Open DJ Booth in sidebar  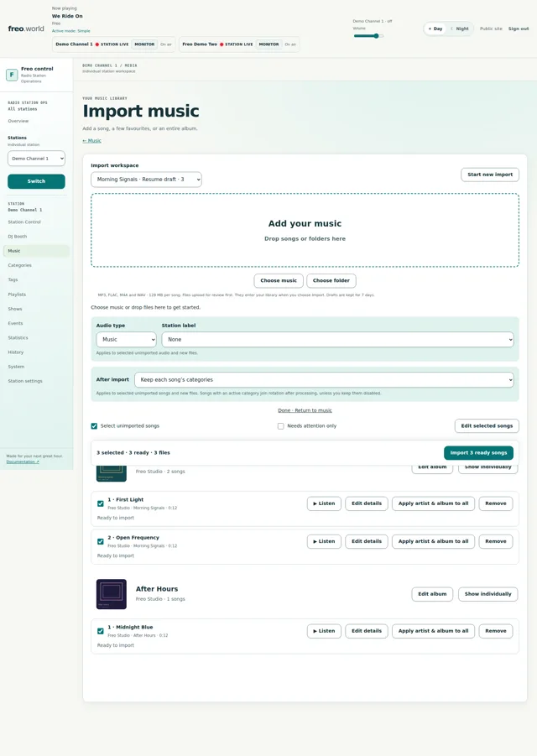(x=18, y=237)
